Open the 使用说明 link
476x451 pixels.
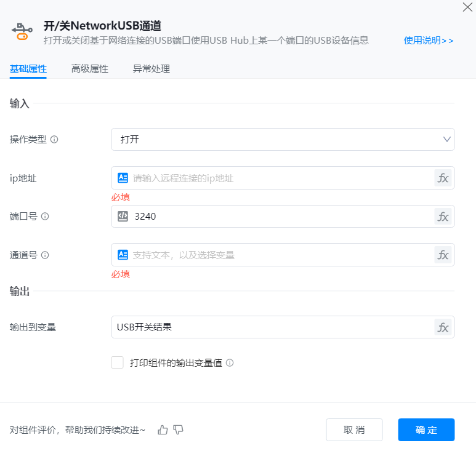click(429, 41)
